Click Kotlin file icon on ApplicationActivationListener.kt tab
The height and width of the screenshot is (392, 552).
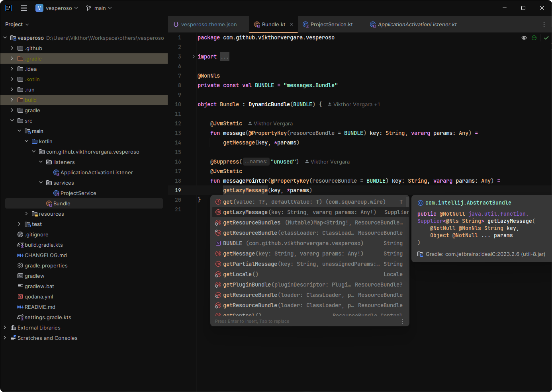tap(373, 25)
